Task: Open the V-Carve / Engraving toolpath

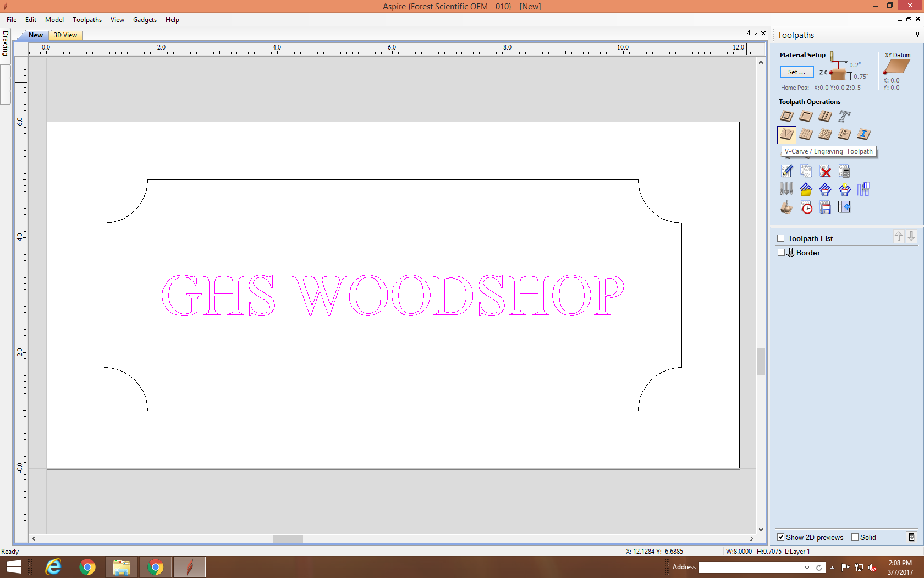Action: [787, 134]
